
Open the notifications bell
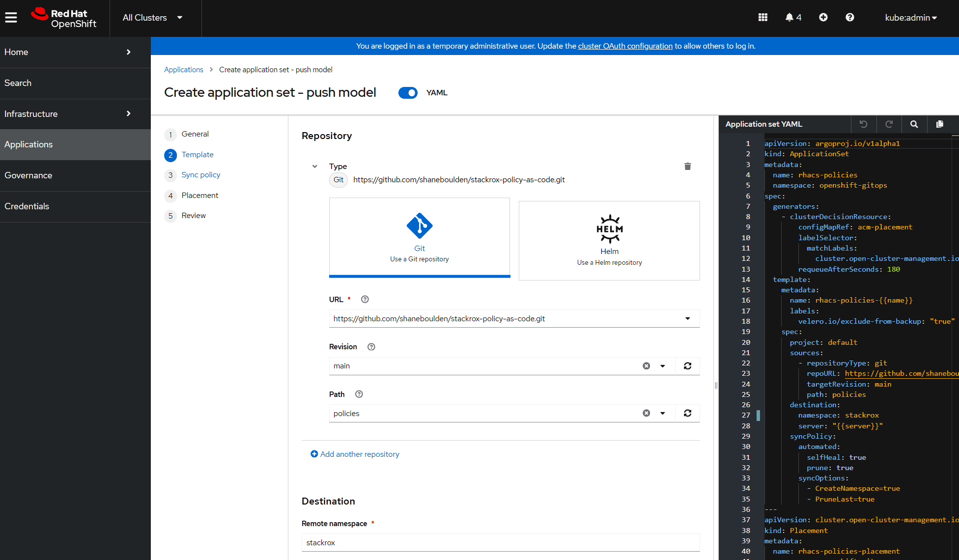tap(793, 18)
